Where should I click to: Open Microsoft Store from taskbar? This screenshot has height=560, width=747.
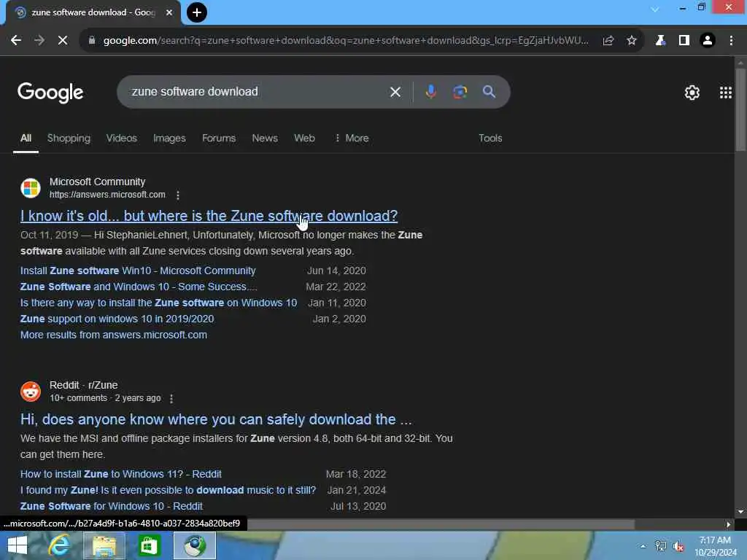click(149, 545)
